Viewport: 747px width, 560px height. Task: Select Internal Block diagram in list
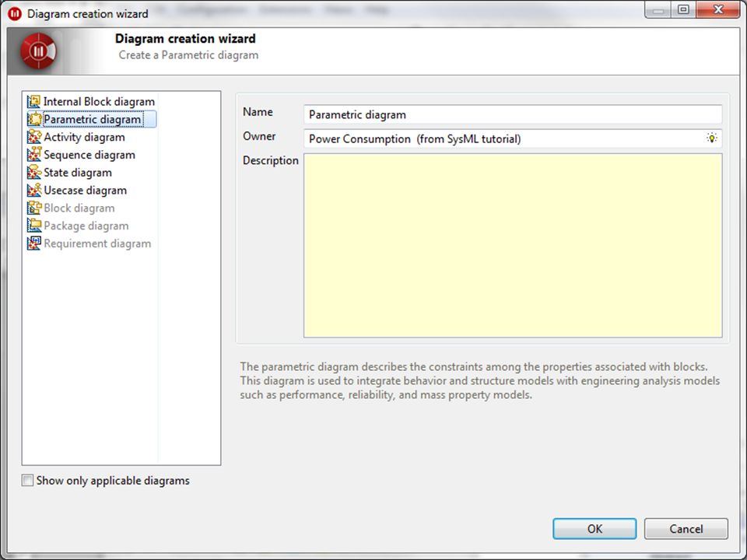[99, 101]
